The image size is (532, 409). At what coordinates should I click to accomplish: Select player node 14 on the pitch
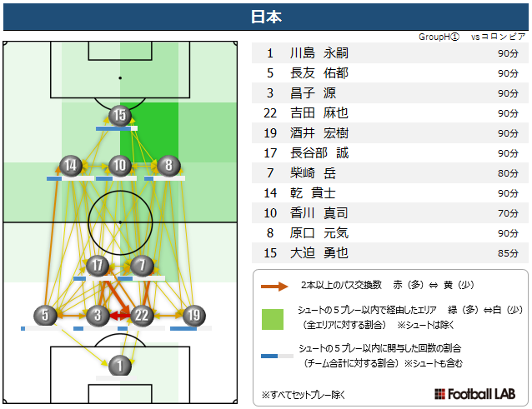click(71, 166)
